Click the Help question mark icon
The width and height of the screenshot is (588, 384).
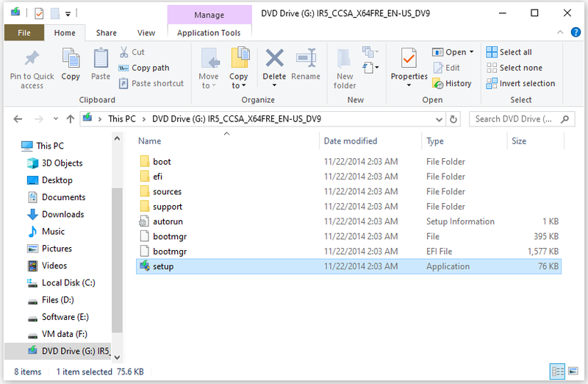coord(576,32)
